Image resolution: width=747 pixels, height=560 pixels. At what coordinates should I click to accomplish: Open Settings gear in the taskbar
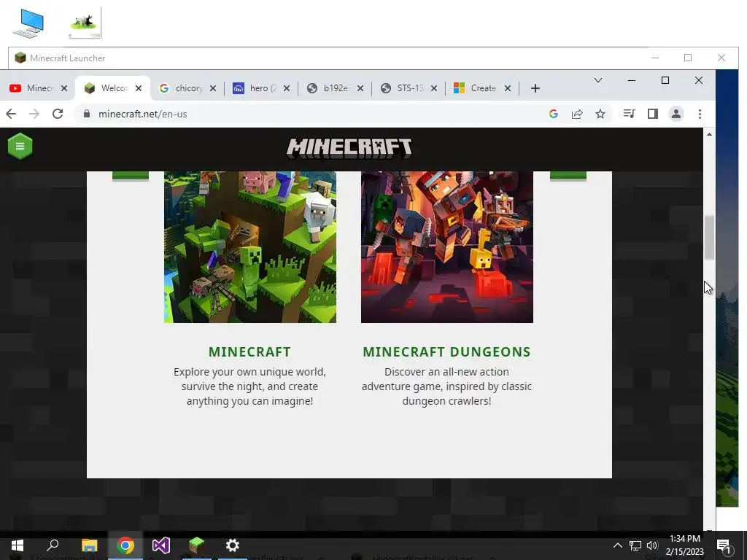(x=233, y=545)
